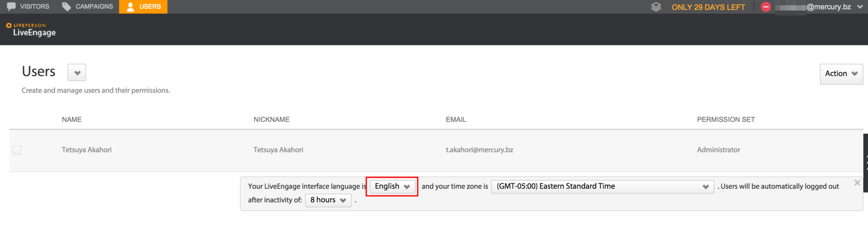The height and width of the screenshot is (237, 868).
Task: Open the 8 hours inactivity dropdown
Action: [328, 200]
